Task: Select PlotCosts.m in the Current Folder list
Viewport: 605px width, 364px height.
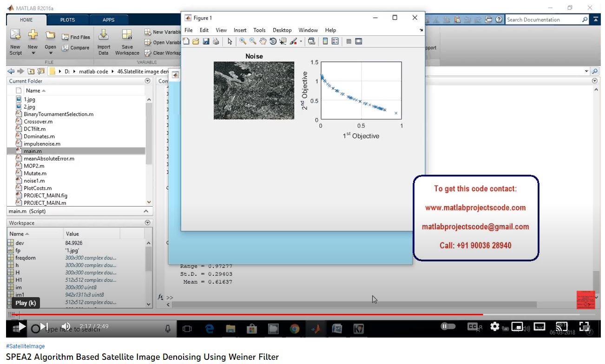Action: [38, 188]
